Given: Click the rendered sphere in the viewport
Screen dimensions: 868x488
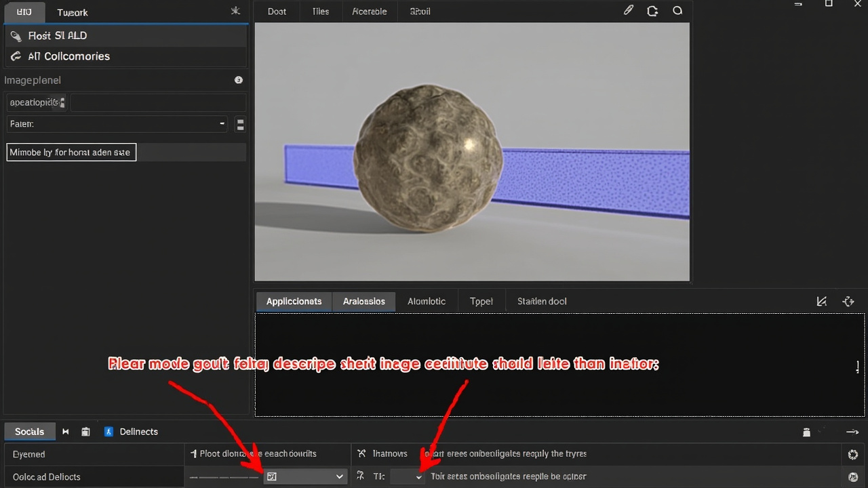Looking at the screenshot, I should pos(429,157).
